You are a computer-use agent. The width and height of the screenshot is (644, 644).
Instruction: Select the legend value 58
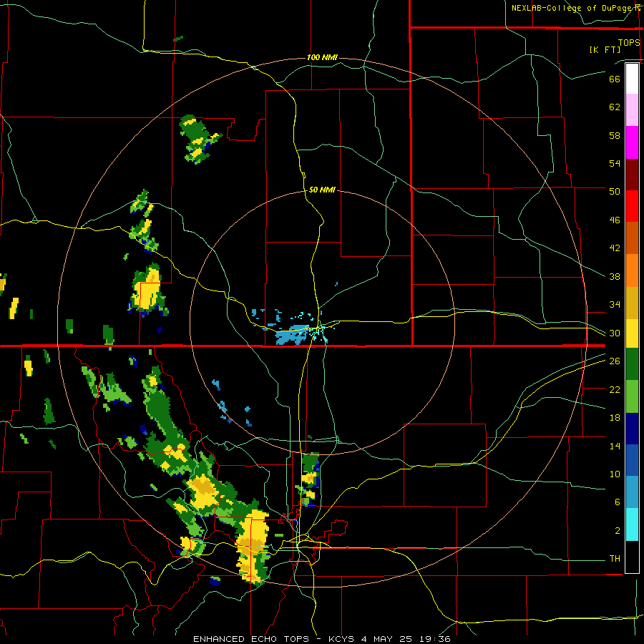tap(615, 135)
